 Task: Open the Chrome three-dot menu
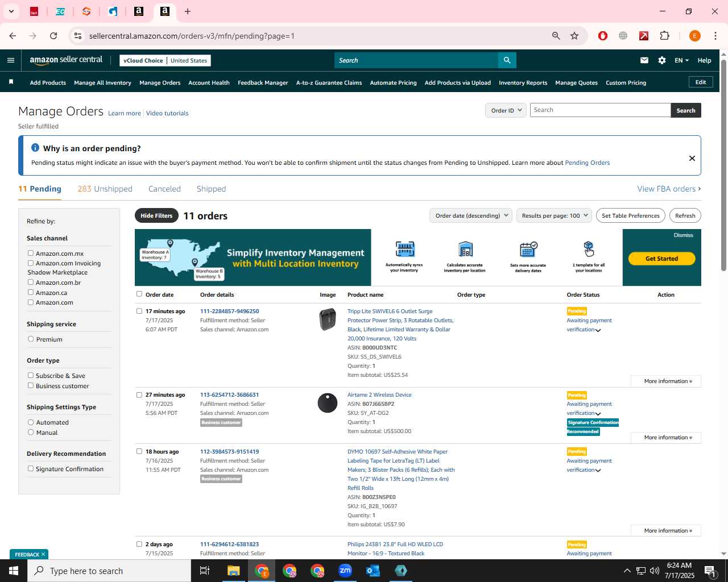[715, 36]
